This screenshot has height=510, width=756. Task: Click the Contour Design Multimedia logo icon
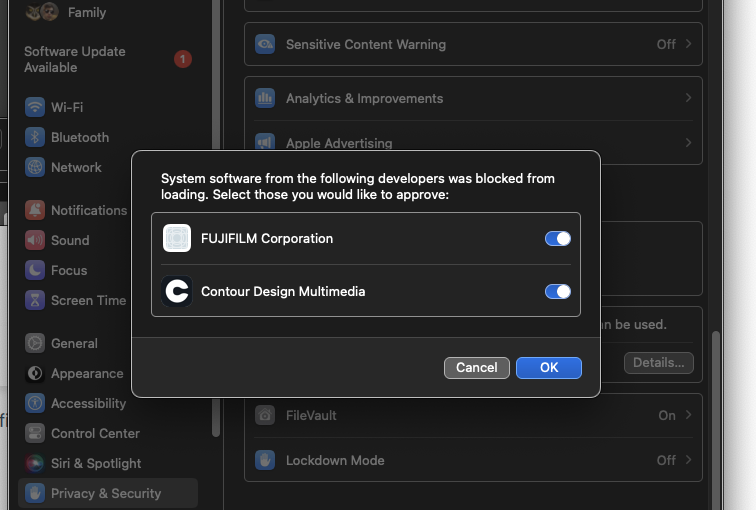177,291
